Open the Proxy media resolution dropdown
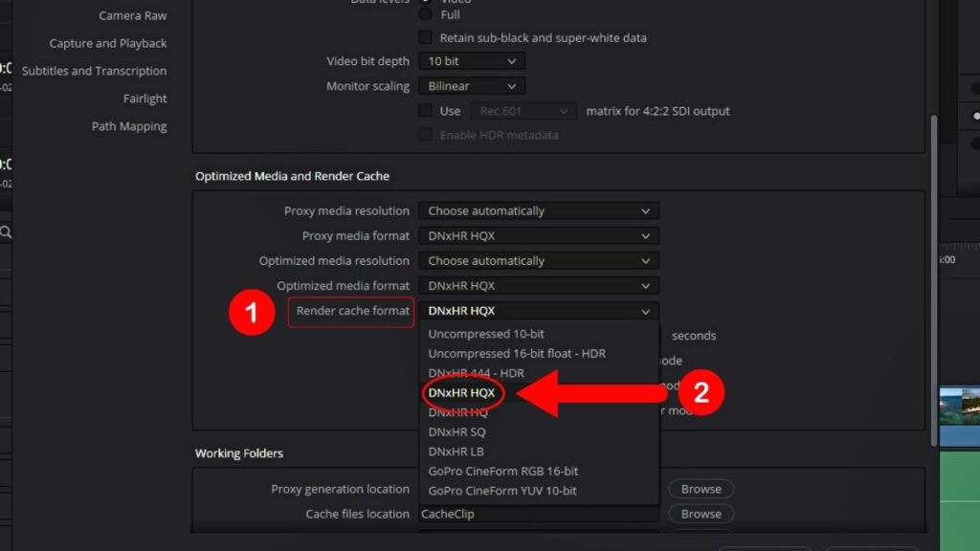The height and width of the screenshot is (551, 980). tap(538, 210)
